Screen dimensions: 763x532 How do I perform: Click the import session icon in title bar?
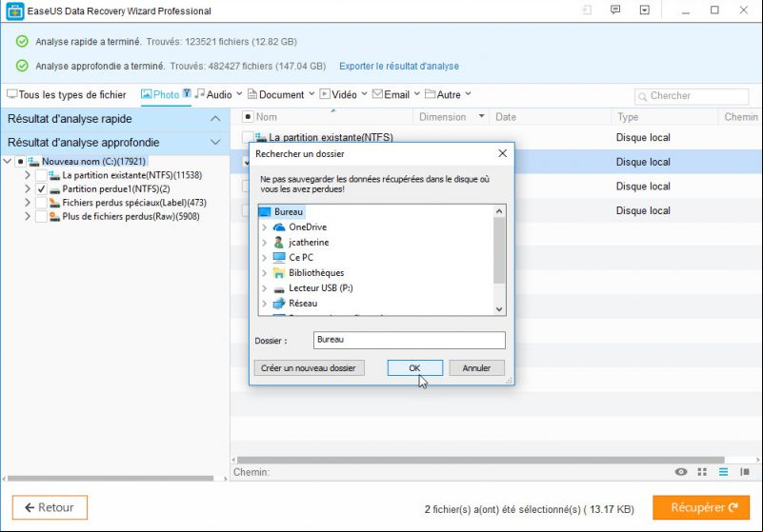click(587, 10)
